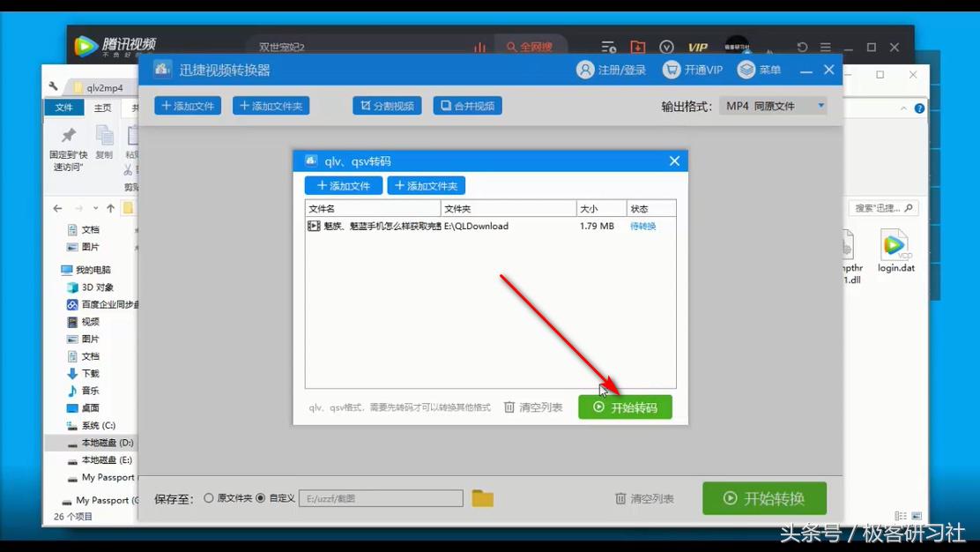
Task: Click the trending bars icon in 腾讯视频
Action: pyautogui.click(x=479, y=47)
